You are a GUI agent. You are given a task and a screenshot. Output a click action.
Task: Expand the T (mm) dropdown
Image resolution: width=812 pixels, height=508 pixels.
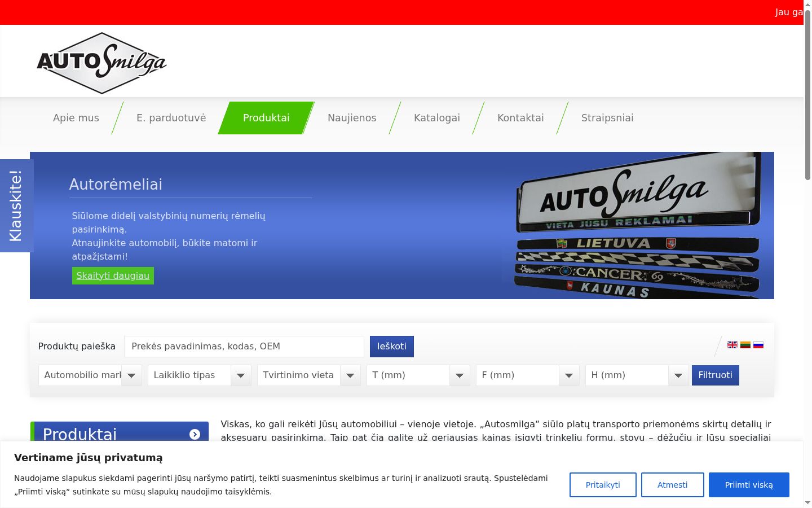click(x=418, y=375)
